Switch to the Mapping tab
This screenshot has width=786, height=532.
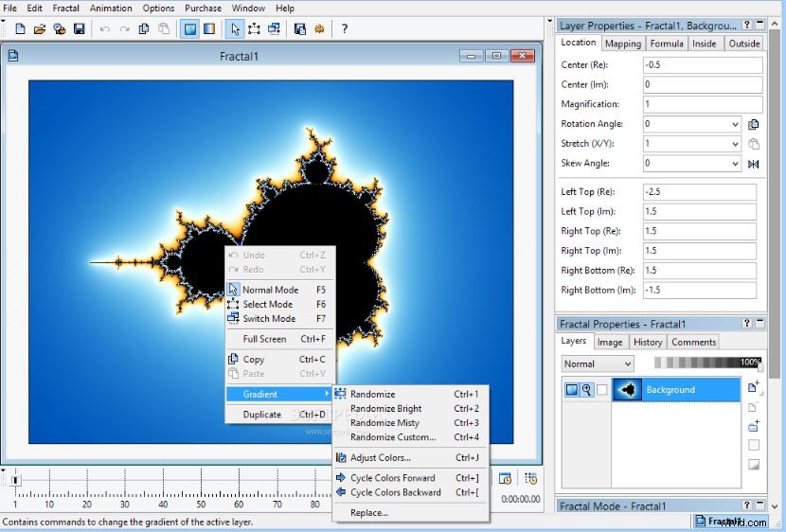coord(623,44)
